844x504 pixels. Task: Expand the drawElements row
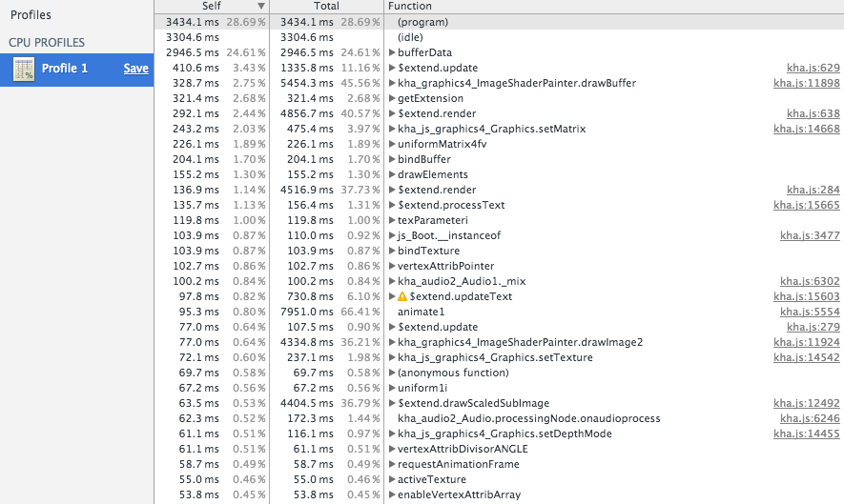pos(392,174)
